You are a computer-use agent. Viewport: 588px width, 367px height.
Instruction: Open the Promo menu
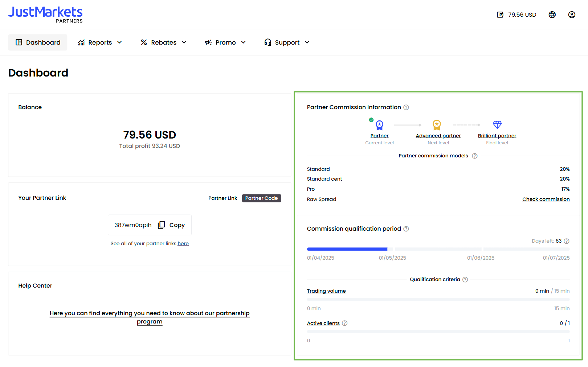[225, 42]
